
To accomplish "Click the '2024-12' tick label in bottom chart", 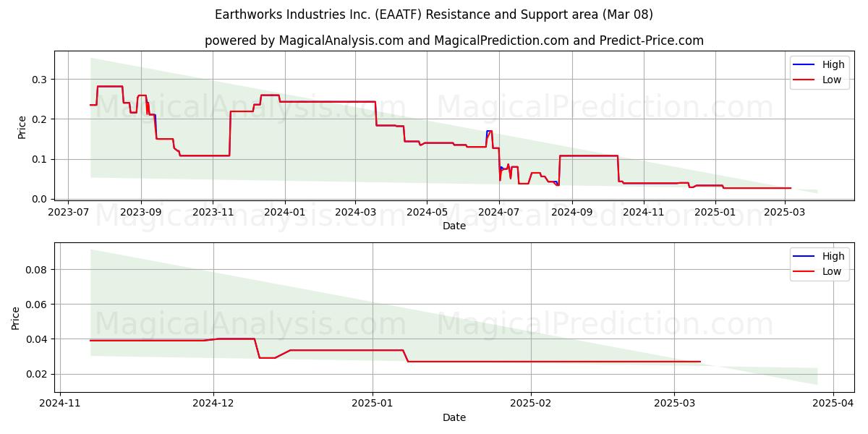I will point(214,404).
